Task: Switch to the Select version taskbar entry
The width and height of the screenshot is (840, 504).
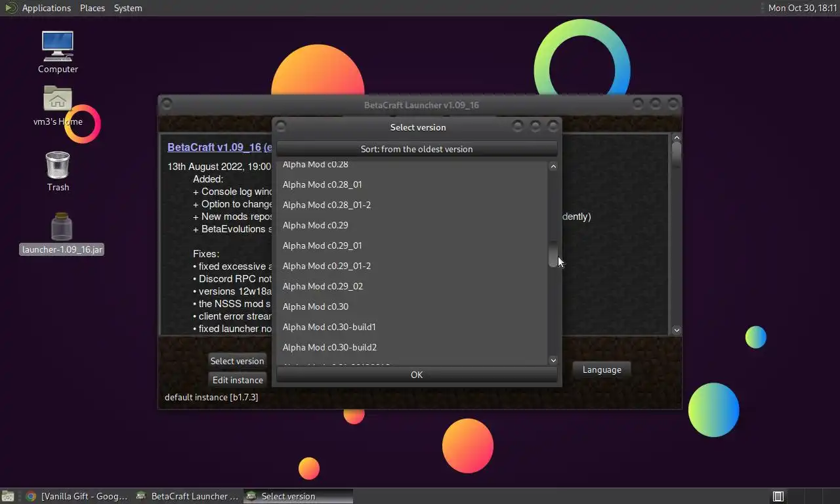Action: pos(299,496)
